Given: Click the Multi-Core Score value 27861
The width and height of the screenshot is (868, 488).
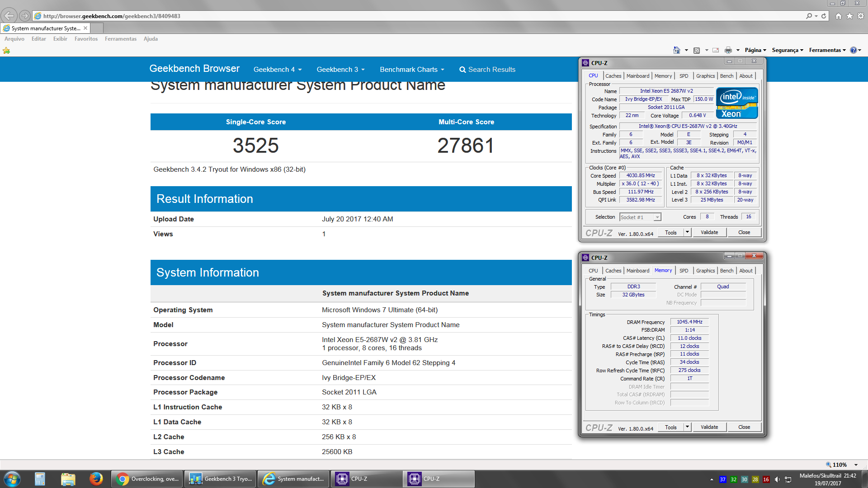Looking at the screenshot, I should (x=466, y=145).
